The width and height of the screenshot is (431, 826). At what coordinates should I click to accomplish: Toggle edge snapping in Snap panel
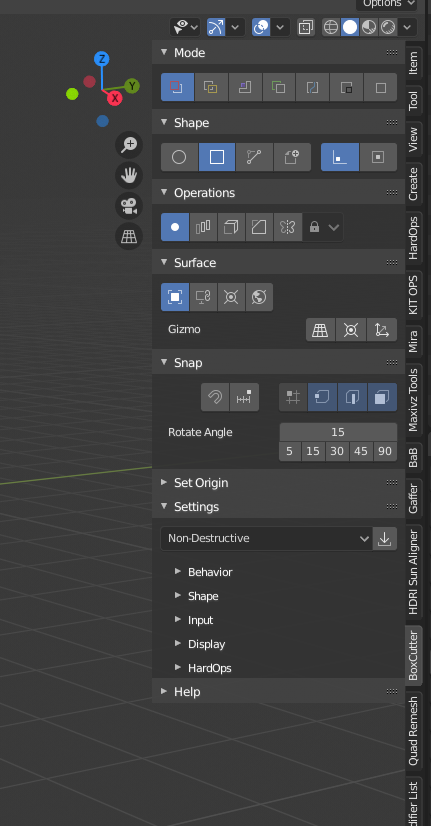[x=352, y=397]
